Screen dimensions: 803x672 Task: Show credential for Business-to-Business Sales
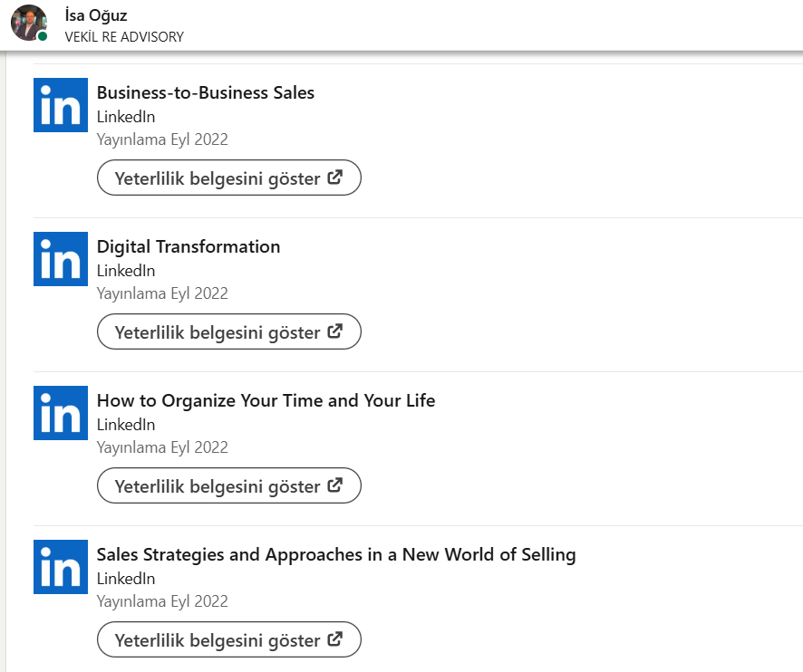point(228,178)
